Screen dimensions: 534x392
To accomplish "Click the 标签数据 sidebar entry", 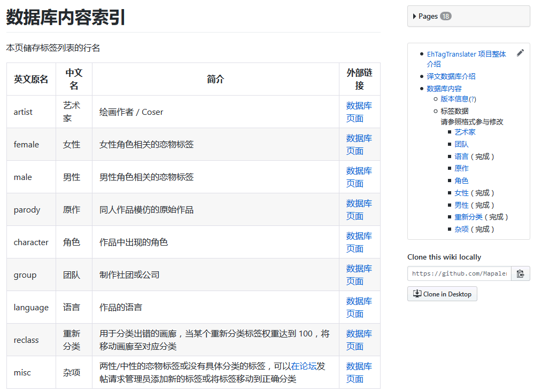I will pos(455,111).
